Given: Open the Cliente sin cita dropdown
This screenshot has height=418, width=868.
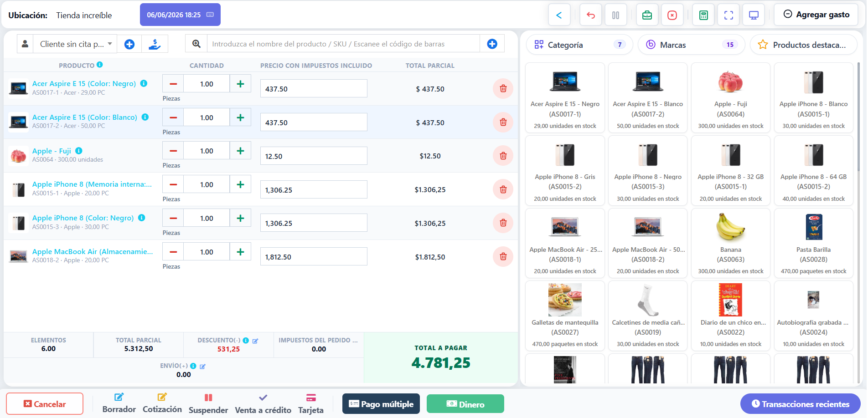Looking at the screenshot, I should pos(75,44).
